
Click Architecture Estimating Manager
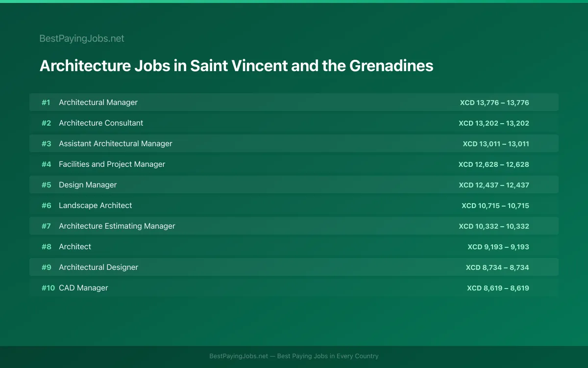coord(117,226)
